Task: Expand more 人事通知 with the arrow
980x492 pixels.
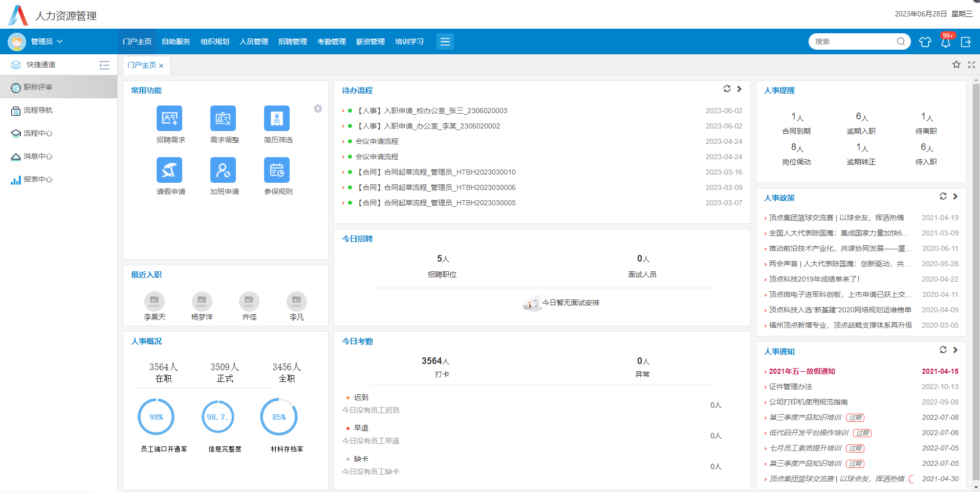Action: pyautogui.click(x=955, y=350)
